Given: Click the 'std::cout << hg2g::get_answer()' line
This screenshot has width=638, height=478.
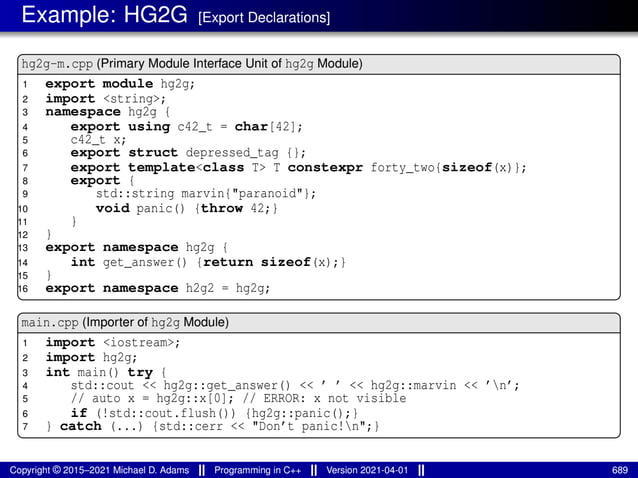Looking at the screenshot, I should coord(295,385).
